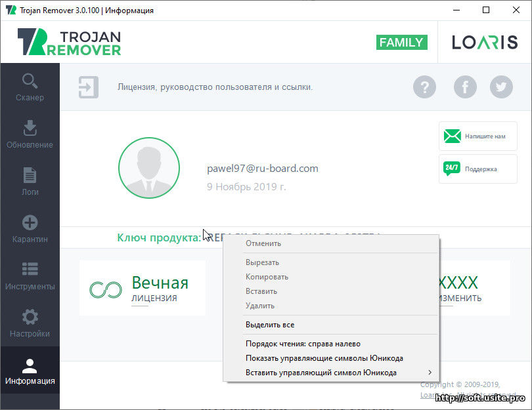
Task: Open the Настройки gear section
Action: 30,323
